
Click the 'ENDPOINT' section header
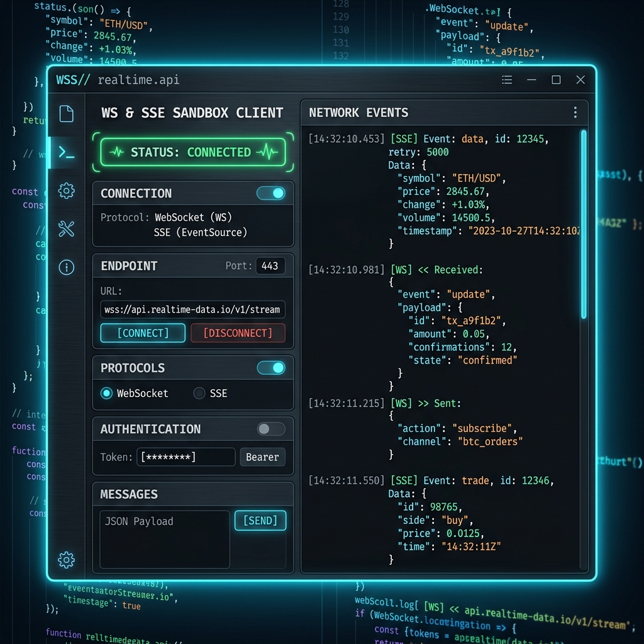click(129, 266)
